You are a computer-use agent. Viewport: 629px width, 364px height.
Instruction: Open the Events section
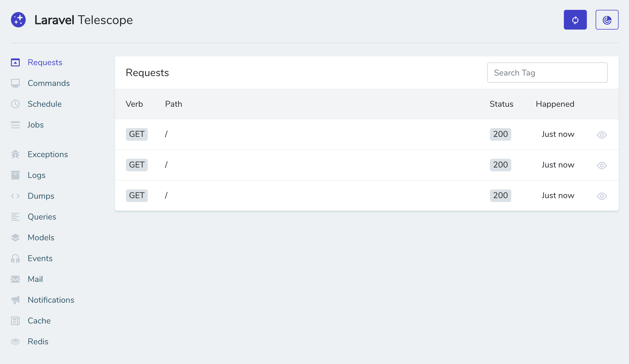(x=40, y=258)
